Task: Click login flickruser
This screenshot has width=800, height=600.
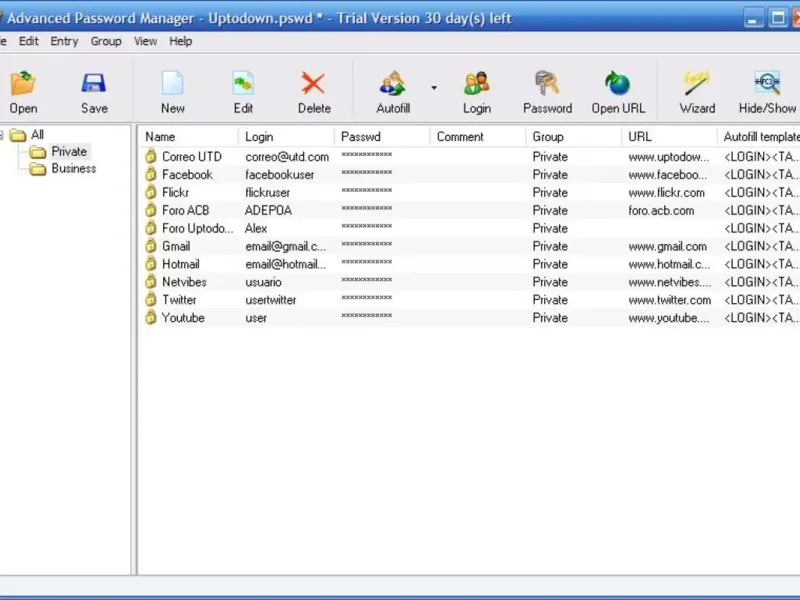Action: 267,192
